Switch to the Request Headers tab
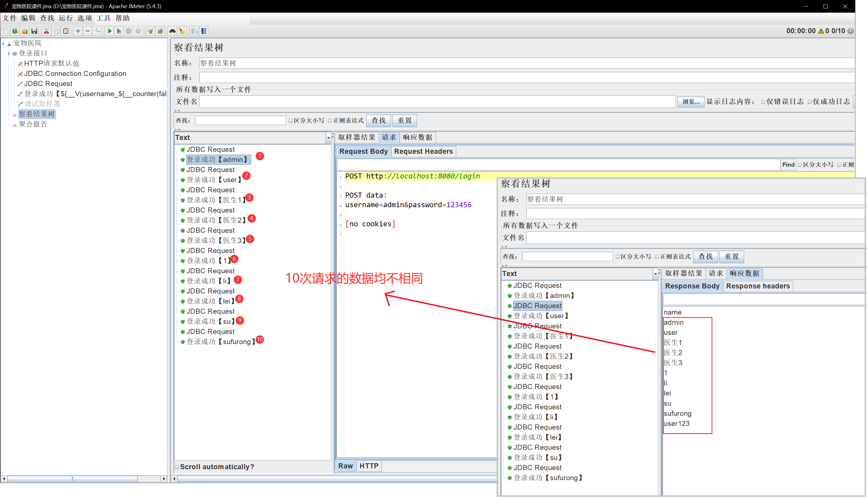The width and height of the screenshot is (868, 499). point(423,152)
